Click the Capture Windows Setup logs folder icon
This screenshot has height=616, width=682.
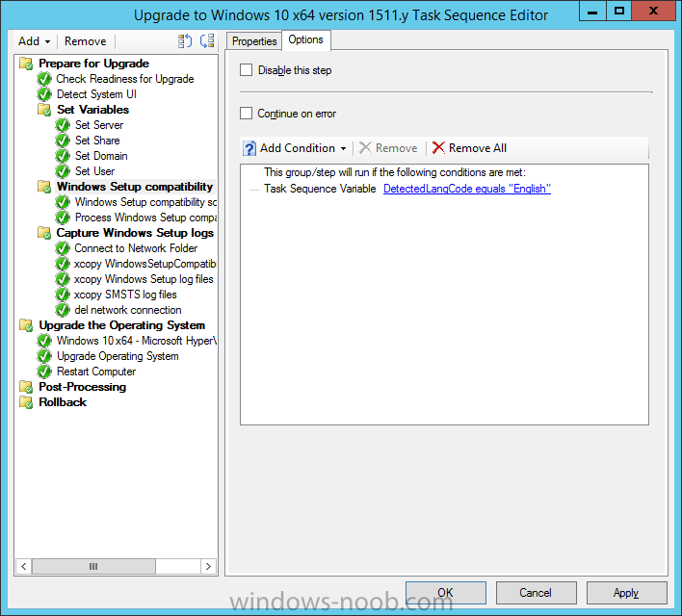(x=44, y=233)
